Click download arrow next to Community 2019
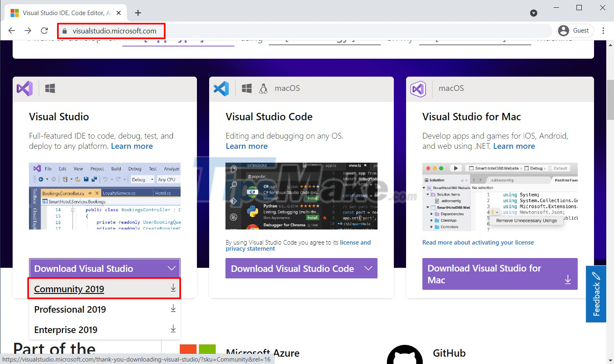 (x=173, y=288)
